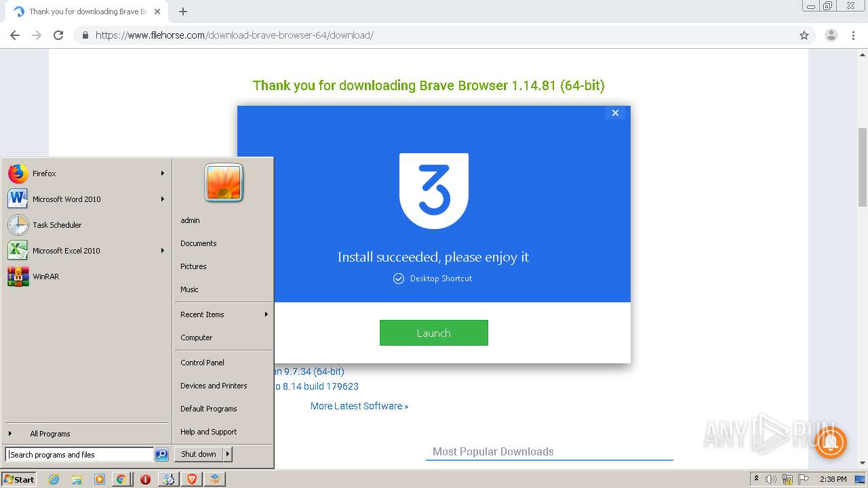Click the Opera icon in the taskbar
The image size is (868, 488).
[145, 479]
